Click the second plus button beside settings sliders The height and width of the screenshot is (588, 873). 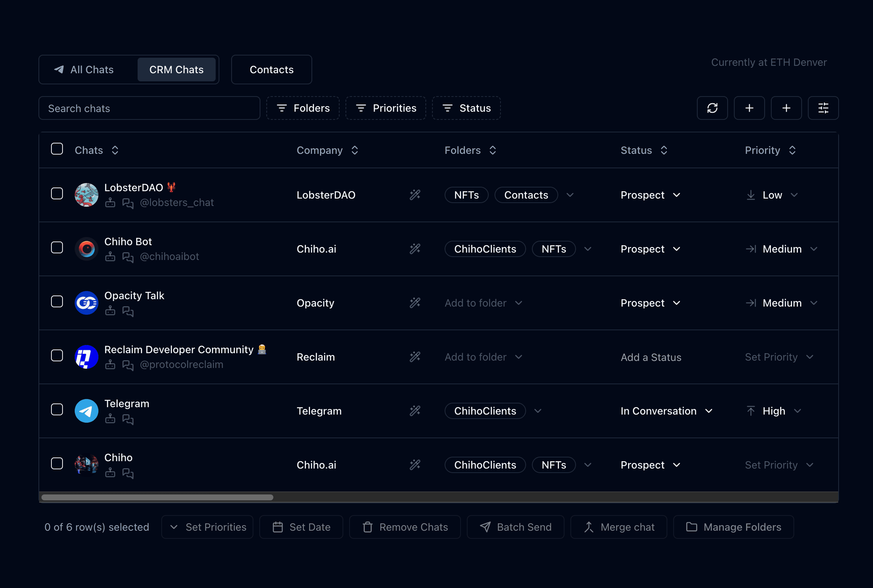tap(786, 108)
